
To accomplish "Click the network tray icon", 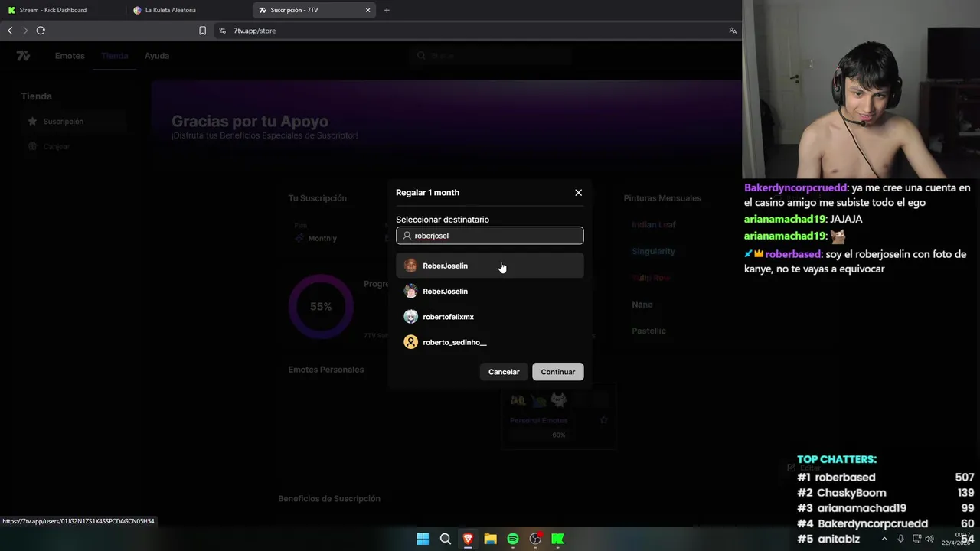I will point(916,539).
